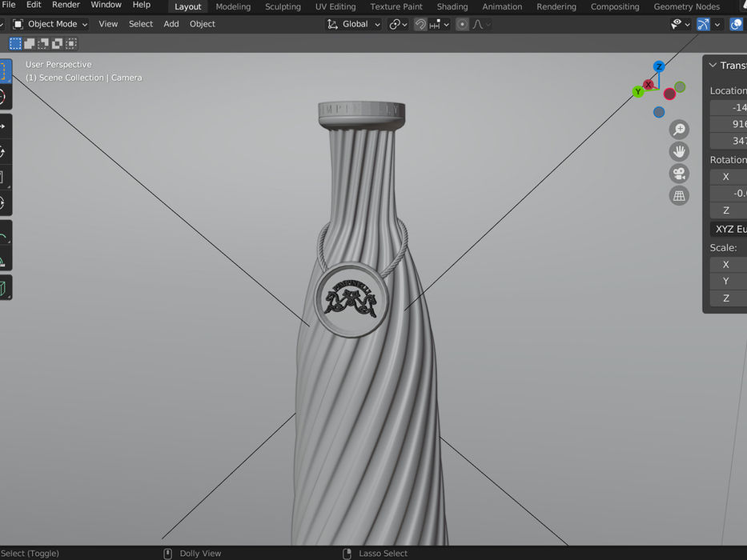Toggle show overlays button
Viewport: 747px width, 560px height.
pyautogui.click(x=736, y=24)
